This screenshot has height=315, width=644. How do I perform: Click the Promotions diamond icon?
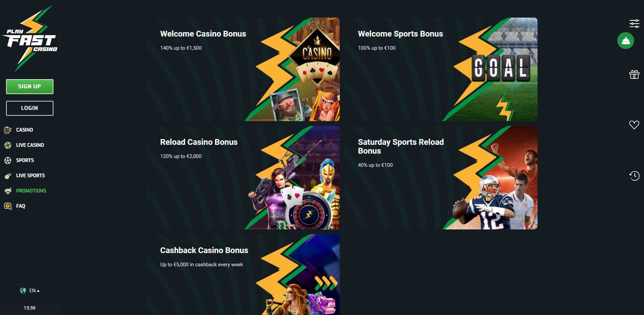8,191
